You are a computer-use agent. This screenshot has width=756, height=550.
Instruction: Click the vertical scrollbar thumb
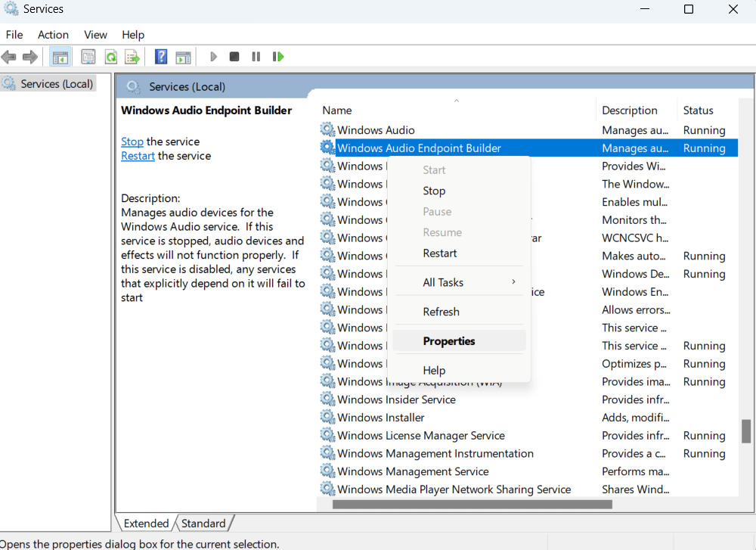[746, 431]
